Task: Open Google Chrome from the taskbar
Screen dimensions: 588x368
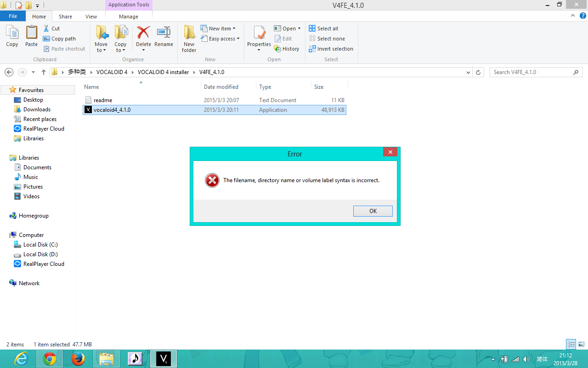Action: pos(50,359)
